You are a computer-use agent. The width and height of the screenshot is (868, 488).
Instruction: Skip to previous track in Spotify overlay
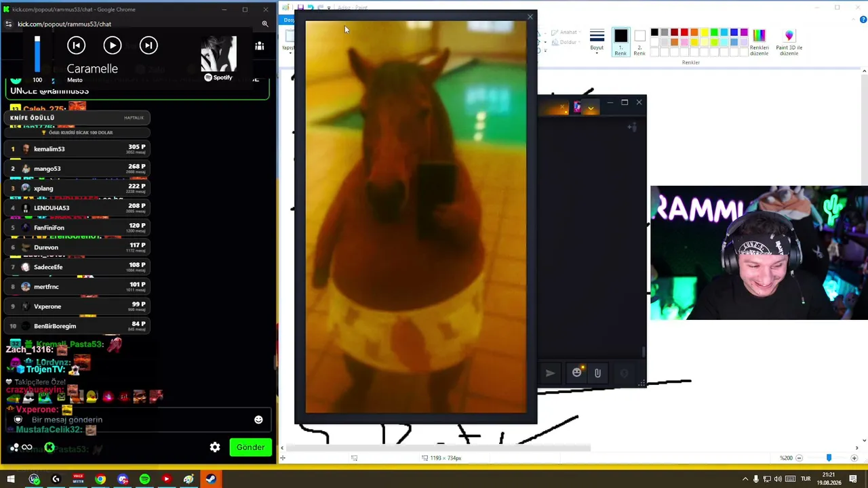click(76, 45)
